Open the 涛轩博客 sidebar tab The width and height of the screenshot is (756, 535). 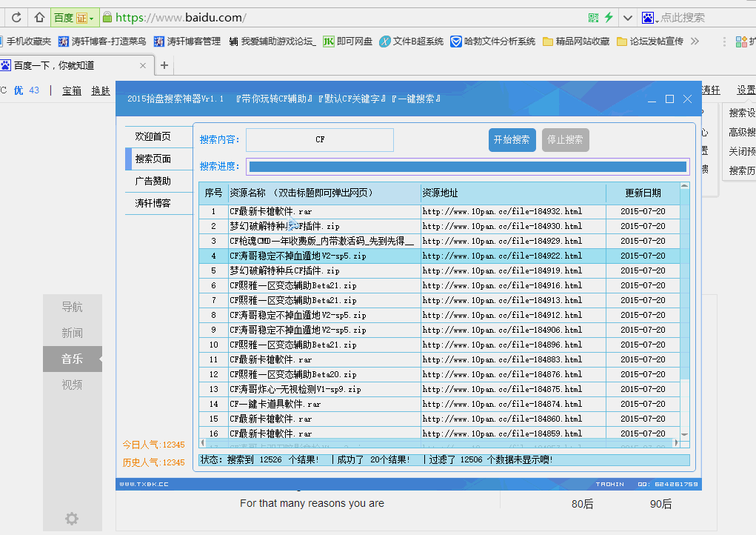(x=153, y=203)
